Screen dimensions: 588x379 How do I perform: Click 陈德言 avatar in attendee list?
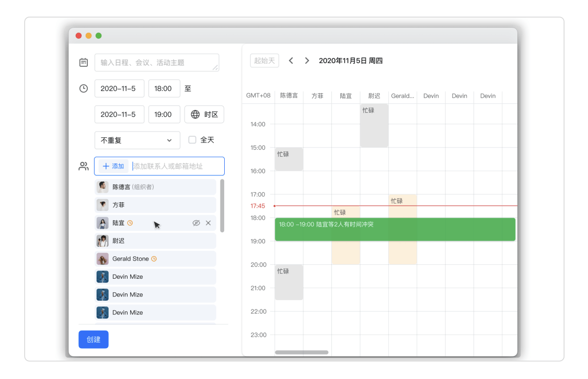(x=102, y=187)
